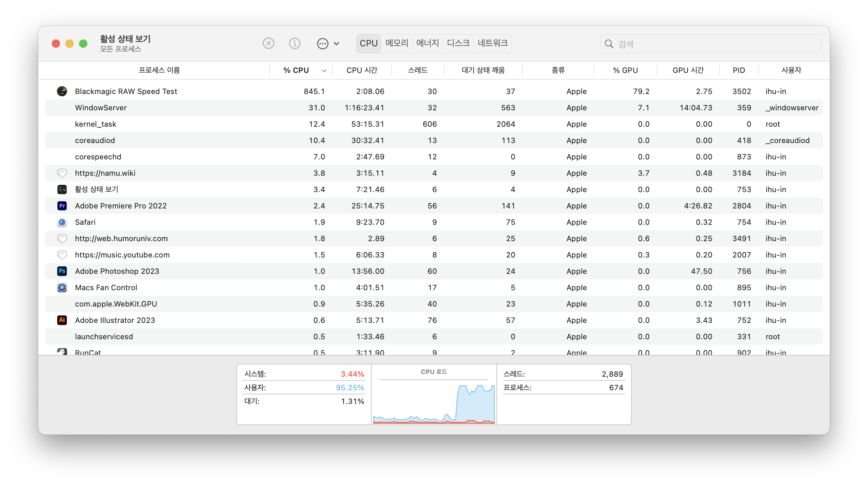Screen dimensions: 868x485
Task: Click the Adobe Illustrator 2023 icon
Action: click(62, 320)
